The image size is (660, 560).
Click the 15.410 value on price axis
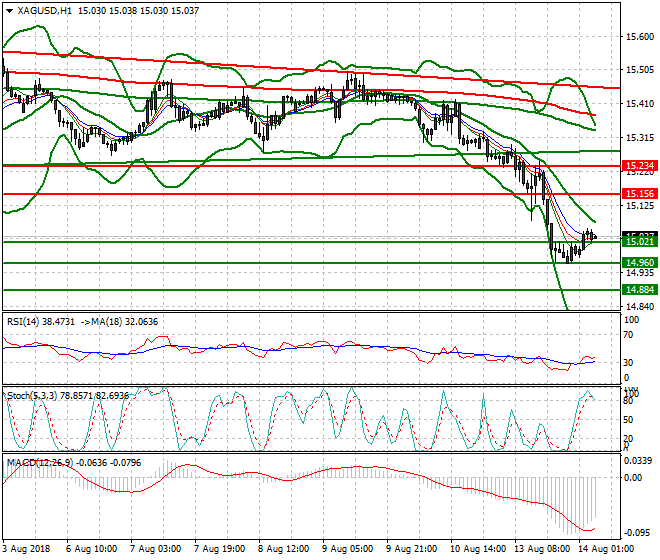coord(638,104)
